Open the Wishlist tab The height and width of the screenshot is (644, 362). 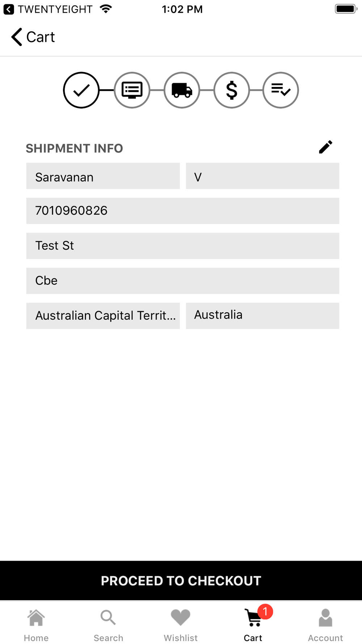(181, 625)
